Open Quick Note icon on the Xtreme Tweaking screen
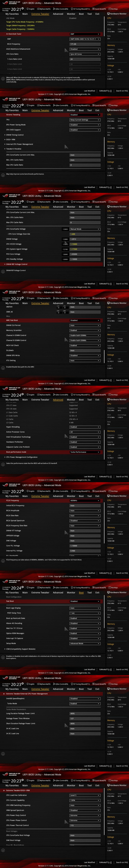 94,105
